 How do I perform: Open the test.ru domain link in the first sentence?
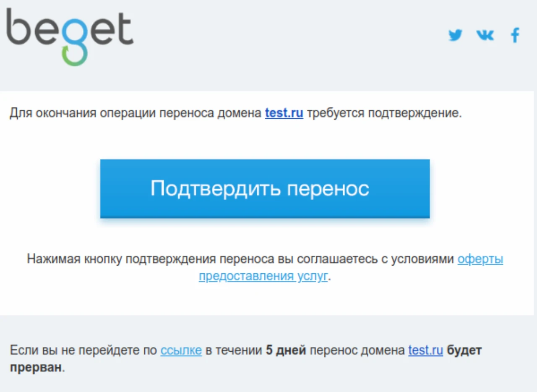click(x=284, y=112)
